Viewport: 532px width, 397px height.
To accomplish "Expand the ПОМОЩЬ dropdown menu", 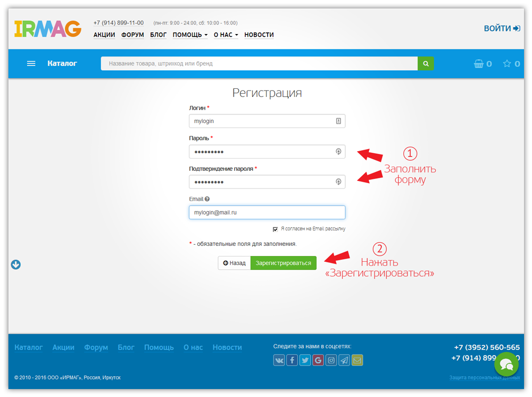I will coord(190,35).
